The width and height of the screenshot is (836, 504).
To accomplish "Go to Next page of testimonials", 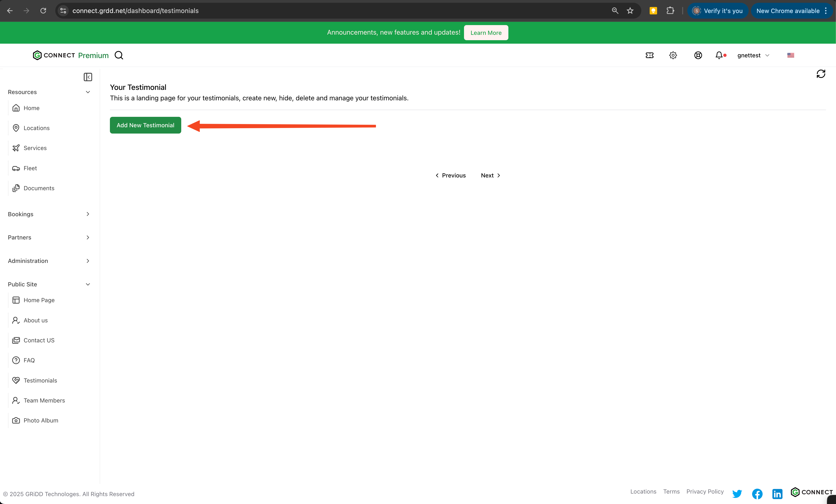I will pyautogui.click(x=490, y=175).
